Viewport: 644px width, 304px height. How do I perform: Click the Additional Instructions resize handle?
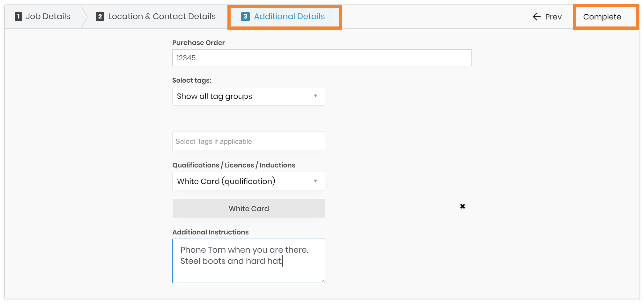(323, 281)
